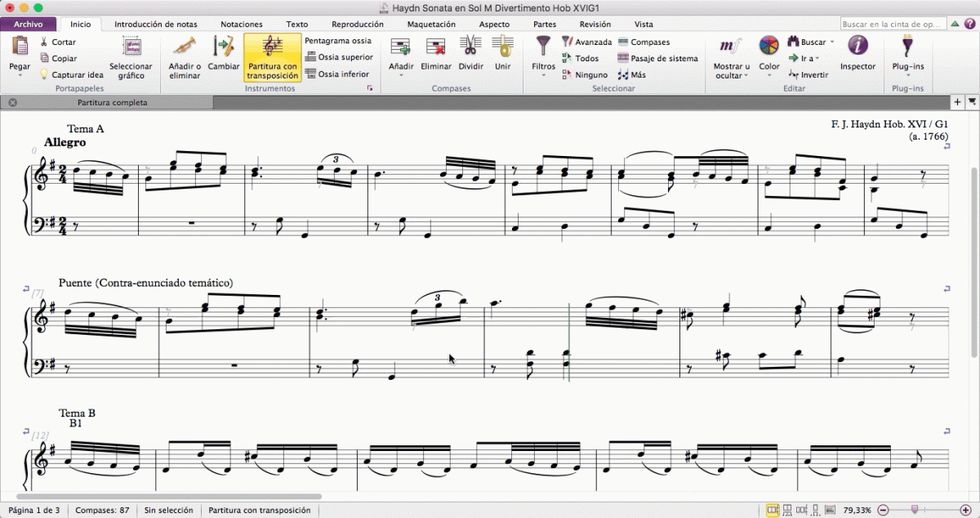980x518 pixels.
Task: Open the Archivo tab
Action: point(29,25)
